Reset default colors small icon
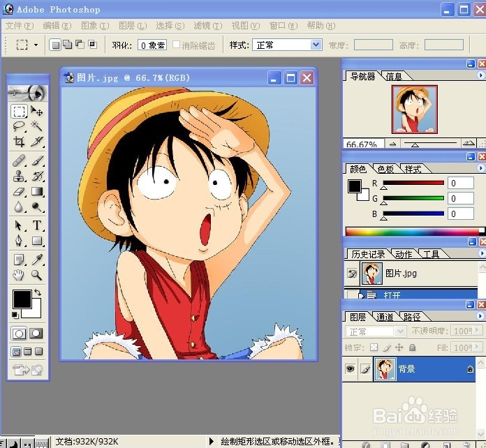486x448 pixels. pyautogui.click(x=15, y=315)
